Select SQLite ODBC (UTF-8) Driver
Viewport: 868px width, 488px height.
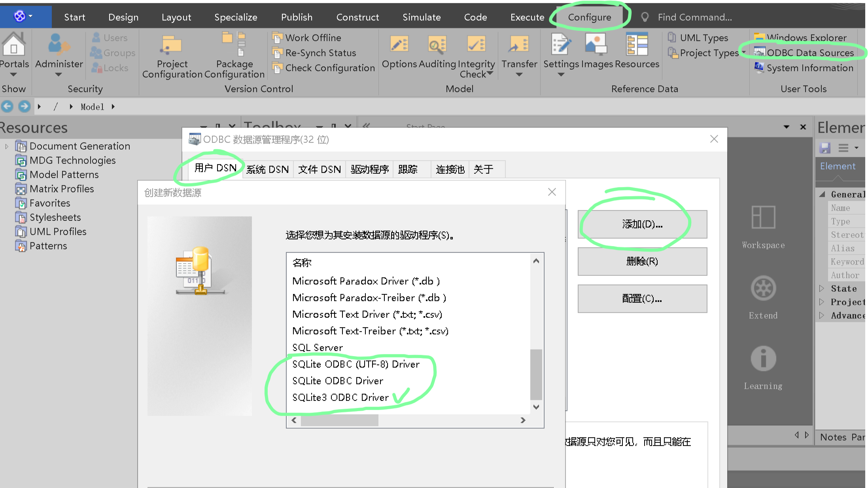coord(356,364)
